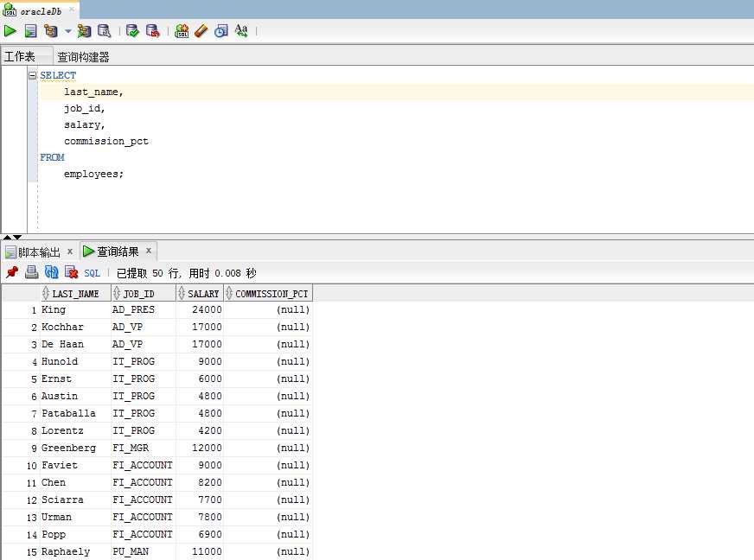Pin the query result with red pushpin
754x560 pixels.
[x=12, y=272]
